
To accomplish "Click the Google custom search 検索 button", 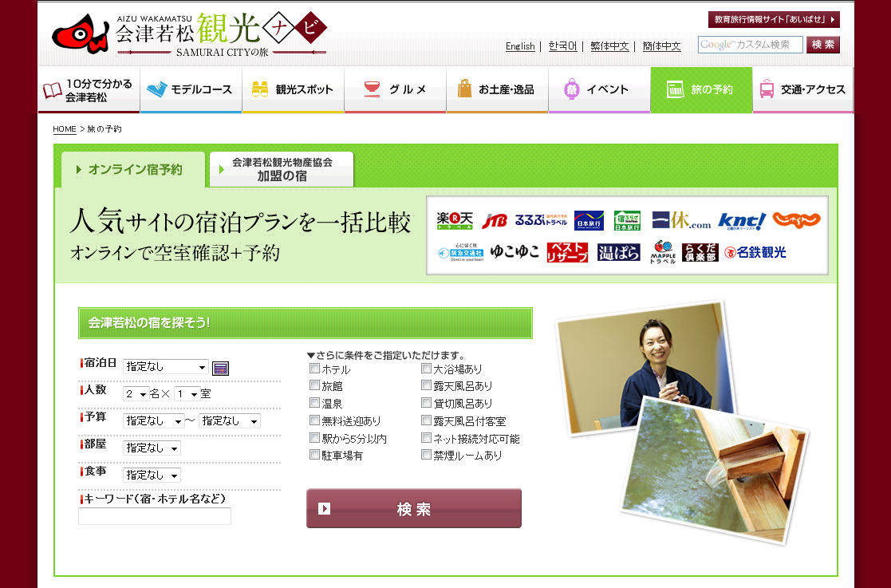I will pyautogui.click(x=823, y=45).
